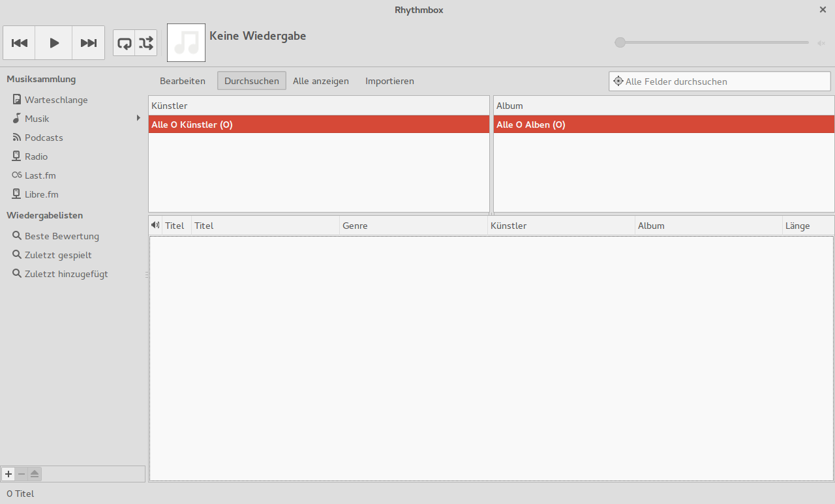Click the Alle Felder durchsuchen search field
Viewport: 835px width, 504px height.
(720, 82)
